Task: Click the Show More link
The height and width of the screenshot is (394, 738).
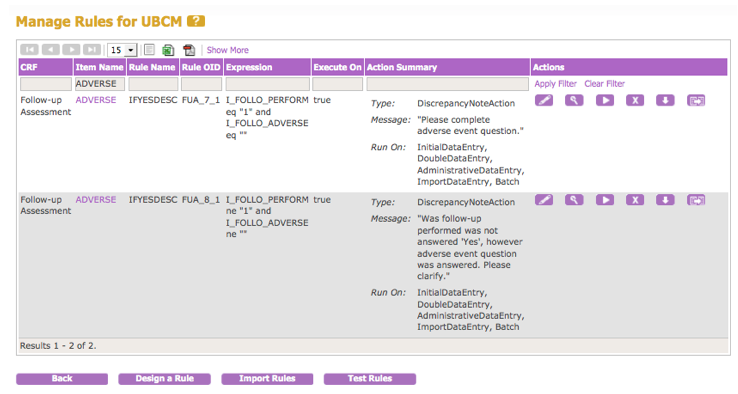Action: coord(227,50)
